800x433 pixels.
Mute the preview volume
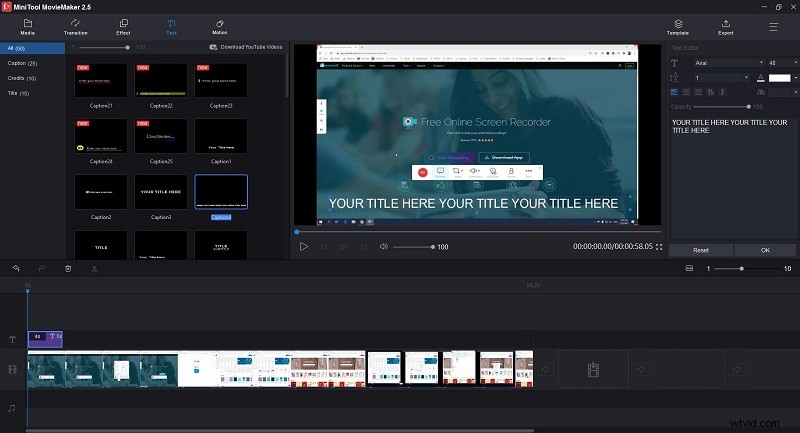[x=384, y=246]
